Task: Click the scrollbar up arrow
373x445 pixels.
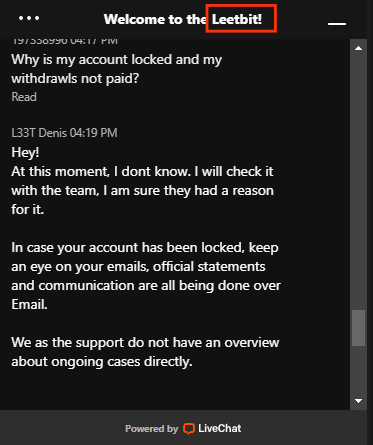Action: 359,48
